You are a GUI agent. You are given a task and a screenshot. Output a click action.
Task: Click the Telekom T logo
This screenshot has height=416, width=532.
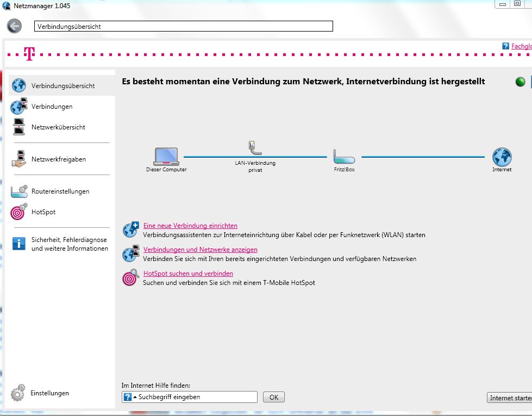pyautogui.click(x=29, y=54)
